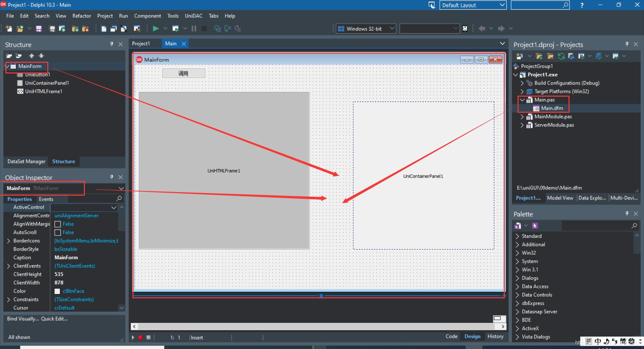Toggle the AlignWithMargins False checkbox
The height and width of the screenshot is (349, 644).
(58, 224)
